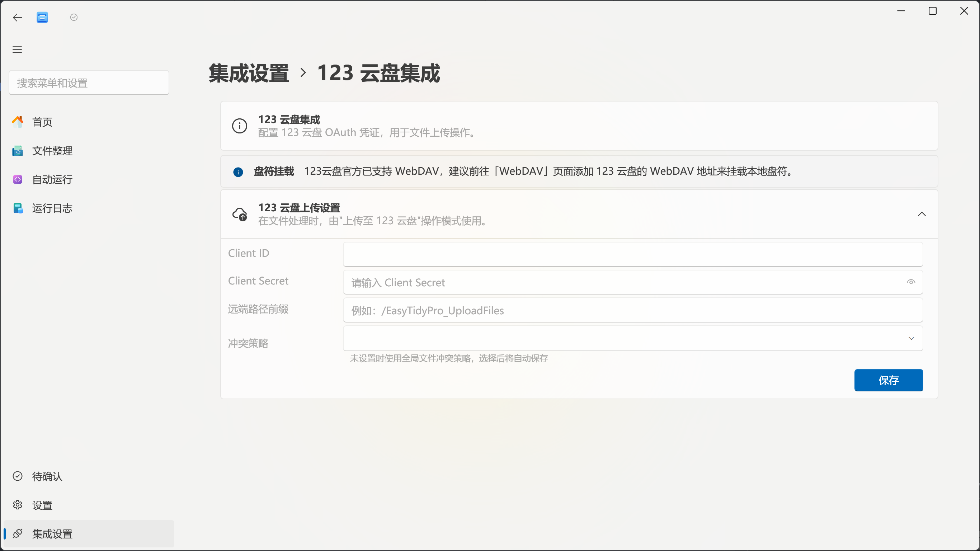Screen dimensions: 980x551
Task: Click the 保存 button
Action: click(x=889, y=380)
